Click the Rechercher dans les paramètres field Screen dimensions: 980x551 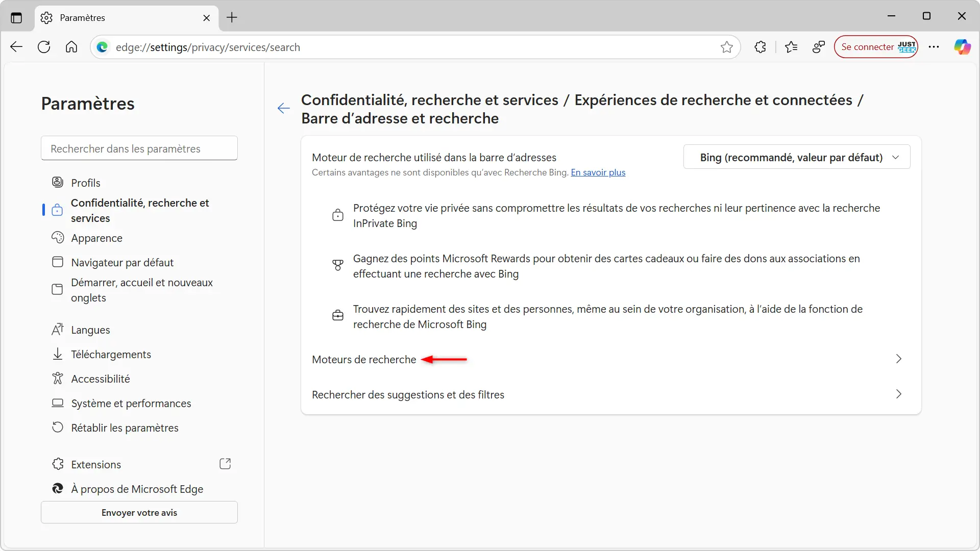(139, 148)
